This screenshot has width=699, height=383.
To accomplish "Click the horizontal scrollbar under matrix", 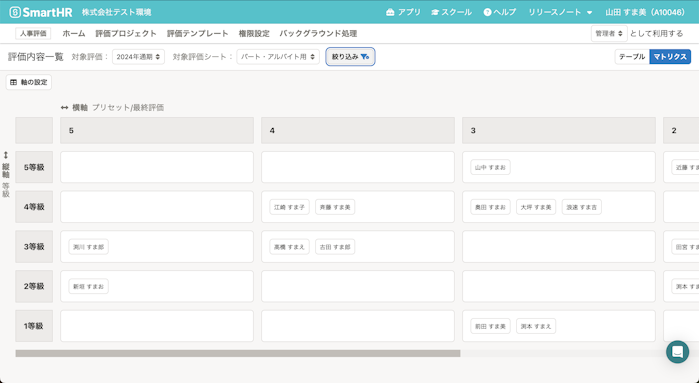I will [x=238, y=353].
